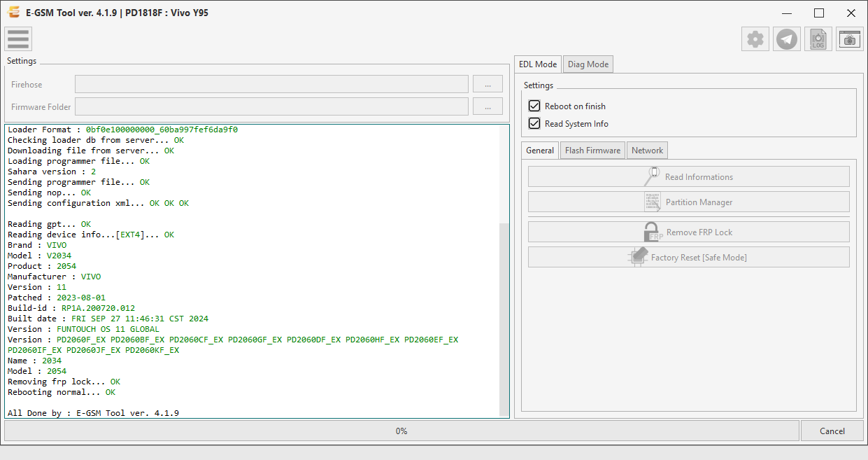Click the 'Brand : VIVO' log line

(37, 245)
